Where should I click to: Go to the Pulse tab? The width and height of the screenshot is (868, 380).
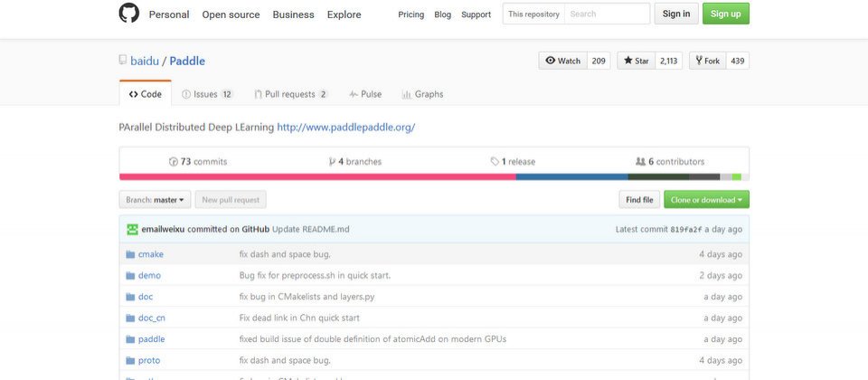point(365,94)
